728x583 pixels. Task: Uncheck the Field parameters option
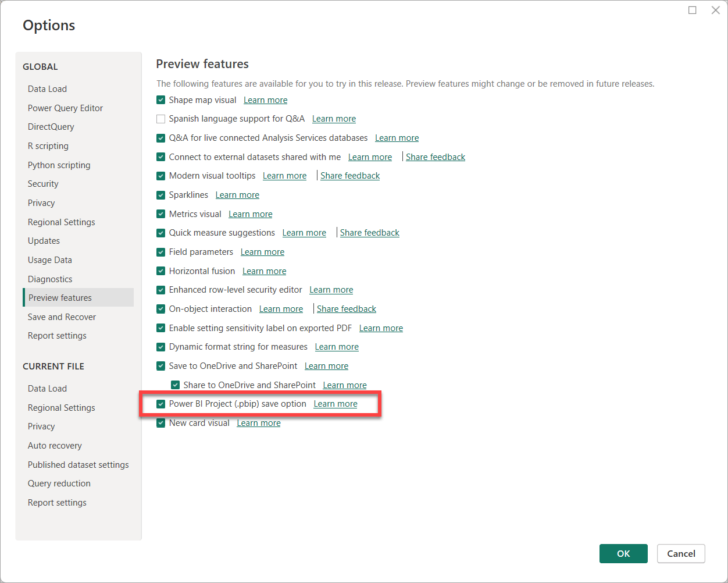click(x=161, y=252)
